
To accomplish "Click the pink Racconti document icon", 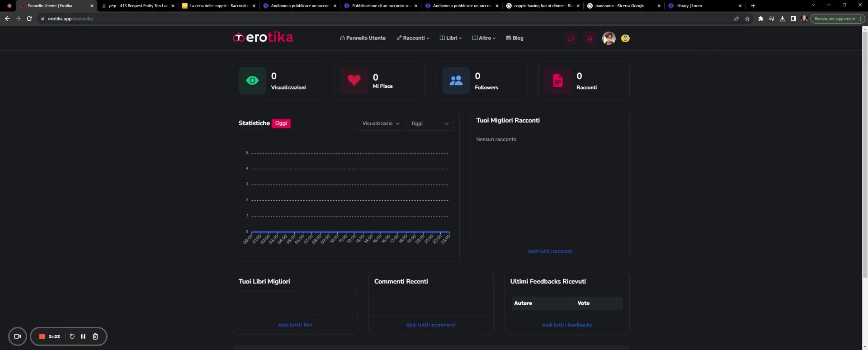I will [558, 80].
